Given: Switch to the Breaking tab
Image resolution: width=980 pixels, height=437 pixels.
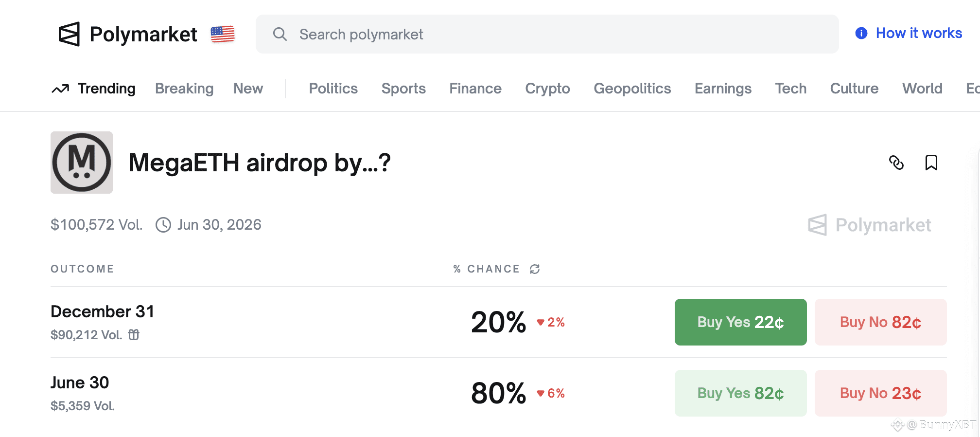Looking at the screenshot, I should (184, 89).
